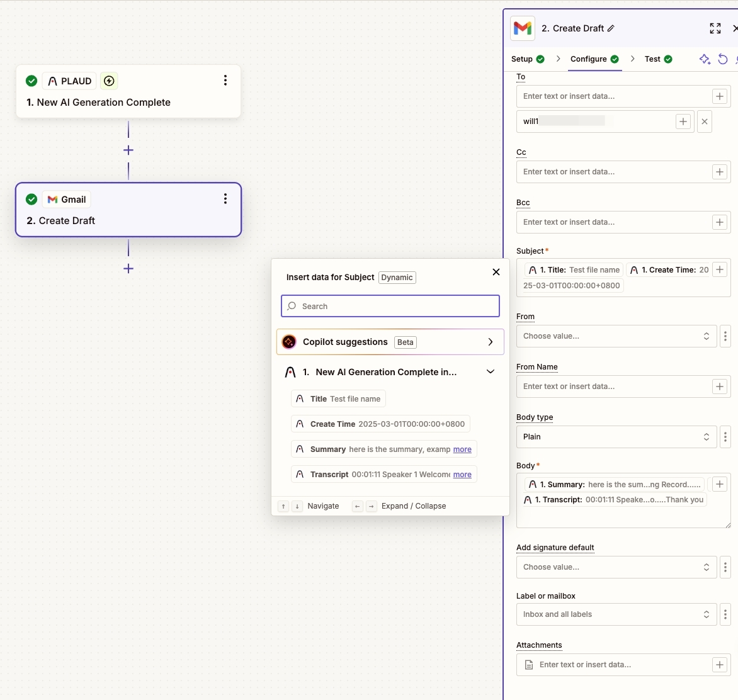Image resolution: width=738 pixels, height=700 pixels.
Task: Open the Add signature default dropdown
Action: pos(616,567)
